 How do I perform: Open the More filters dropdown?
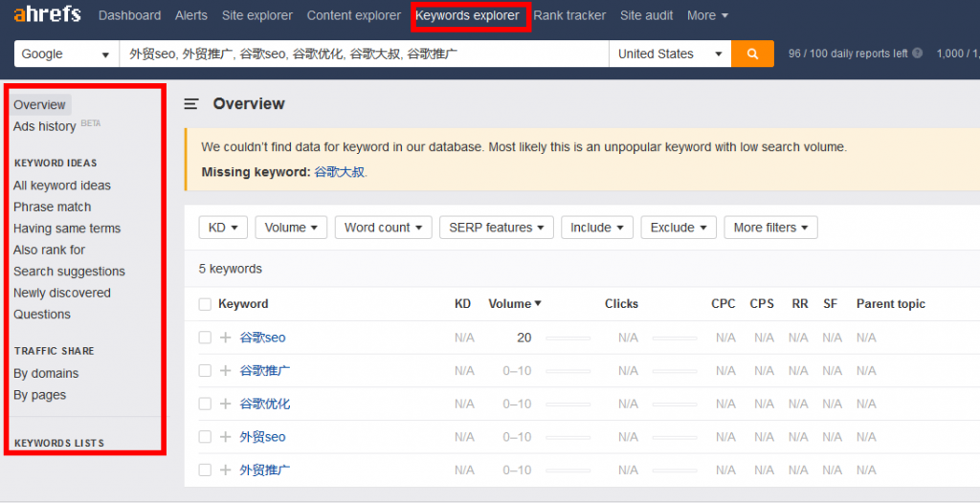[770, 228]
